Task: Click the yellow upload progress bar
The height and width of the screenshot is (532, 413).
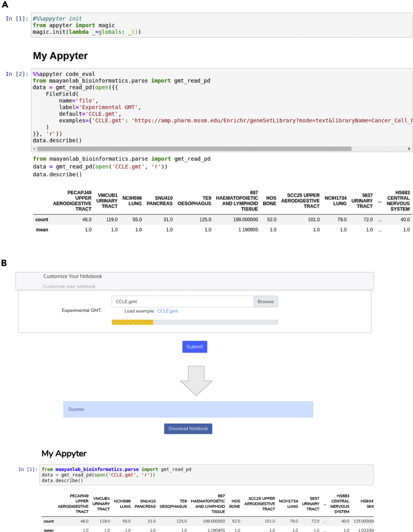Action: pyautogui.click(x=132, y=322)
